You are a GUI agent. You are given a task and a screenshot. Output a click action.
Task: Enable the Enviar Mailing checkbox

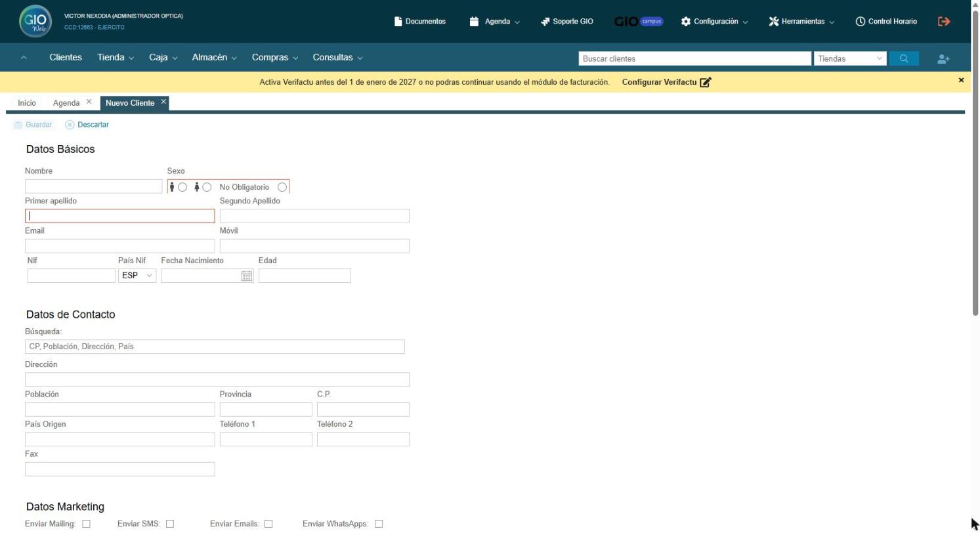(86, 524)
